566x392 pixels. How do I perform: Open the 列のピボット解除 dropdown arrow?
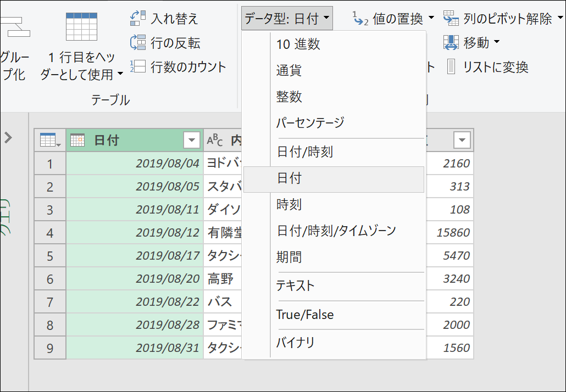(560, 18)
